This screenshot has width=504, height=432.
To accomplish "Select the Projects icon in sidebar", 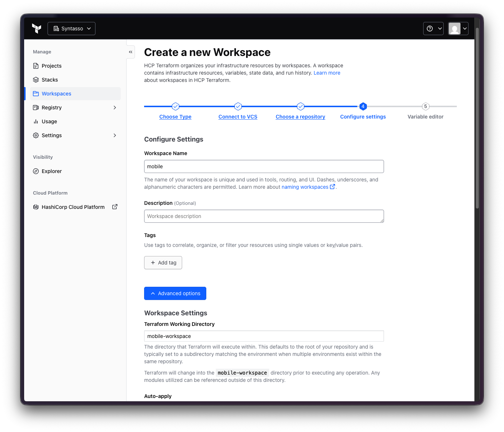I will click(35, 65).
